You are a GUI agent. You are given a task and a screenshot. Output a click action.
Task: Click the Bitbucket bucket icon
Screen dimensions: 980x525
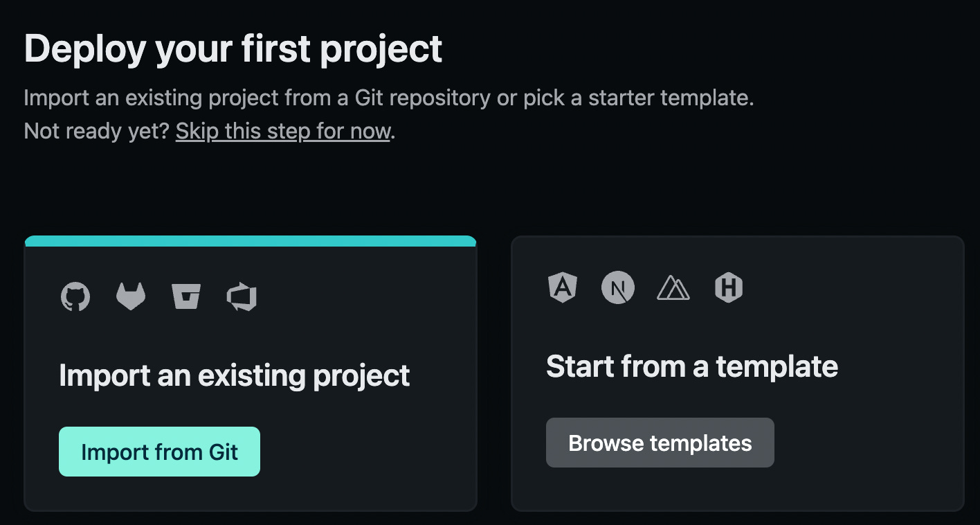click(186, 296)
